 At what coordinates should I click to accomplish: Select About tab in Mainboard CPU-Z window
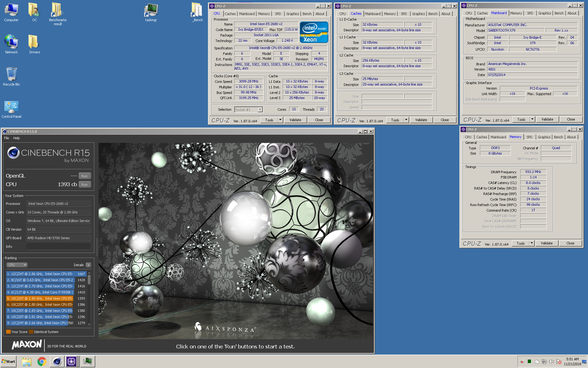tap(572, 13)
